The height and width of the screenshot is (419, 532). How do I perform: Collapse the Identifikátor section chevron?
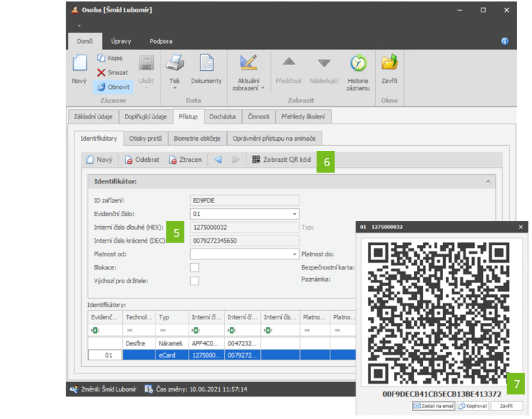[x=488, y=181]
